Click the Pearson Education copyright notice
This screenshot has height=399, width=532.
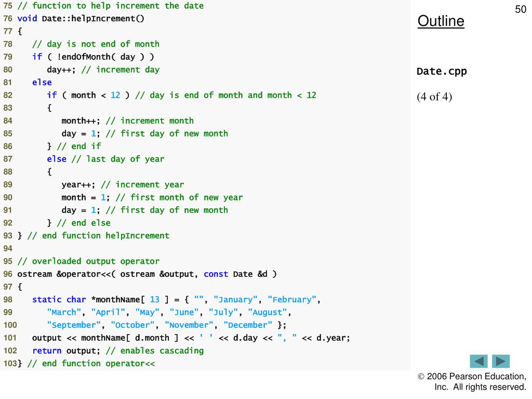click(x=472, y=382)
